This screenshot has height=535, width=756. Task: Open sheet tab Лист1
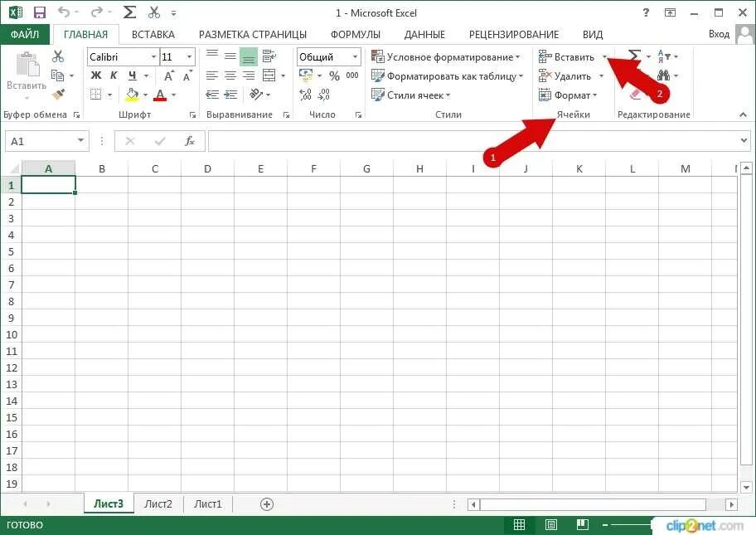[x=208, y=503]
